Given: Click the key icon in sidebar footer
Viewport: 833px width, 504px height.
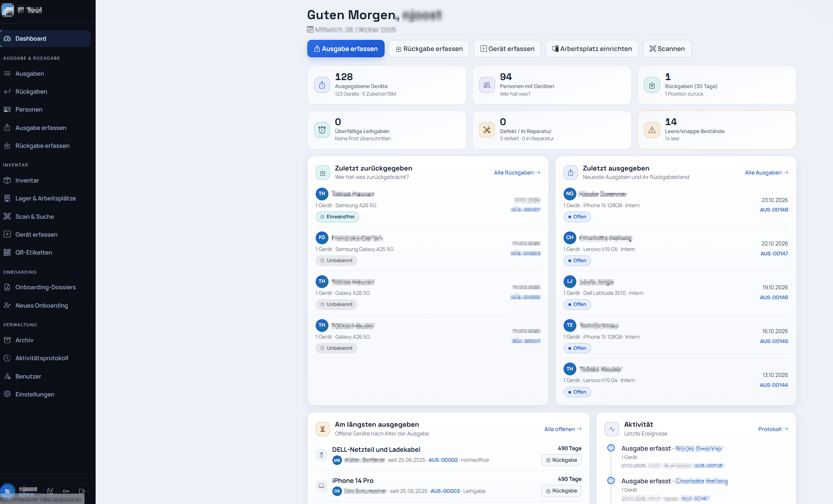Looking at the screenshot, I should coord(66,491).
